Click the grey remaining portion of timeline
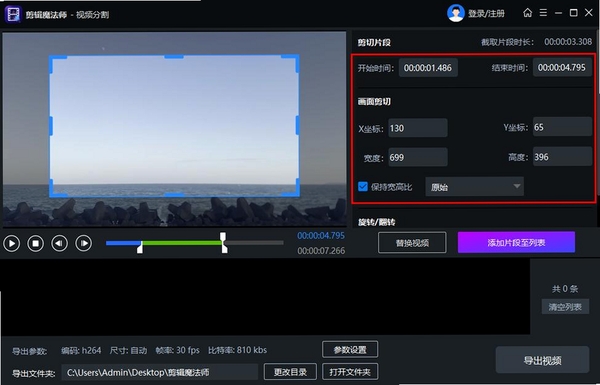The image size is (600, 385). tap(255, 243)
